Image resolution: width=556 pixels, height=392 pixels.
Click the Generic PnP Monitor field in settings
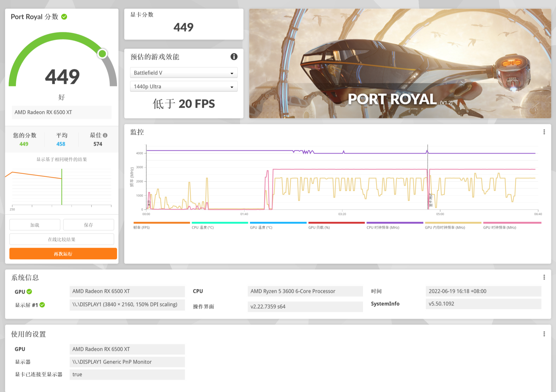click(x=127, y=362)
